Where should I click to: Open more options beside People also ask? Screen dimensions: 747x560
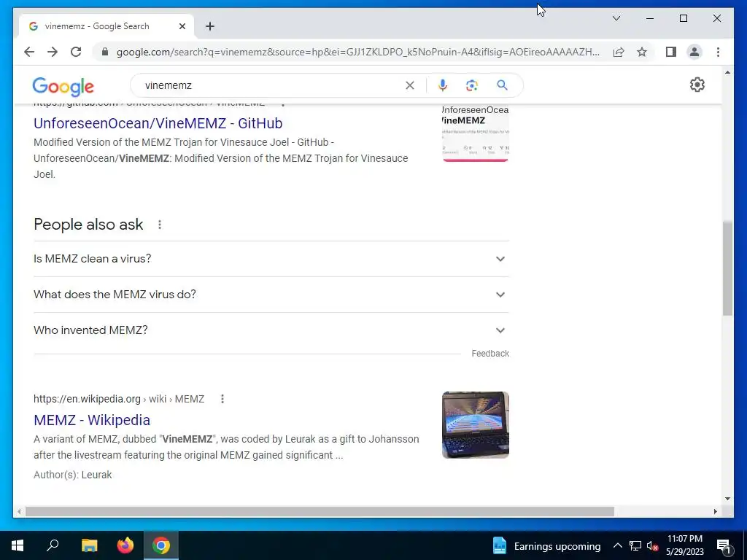(x=160, y=225)
